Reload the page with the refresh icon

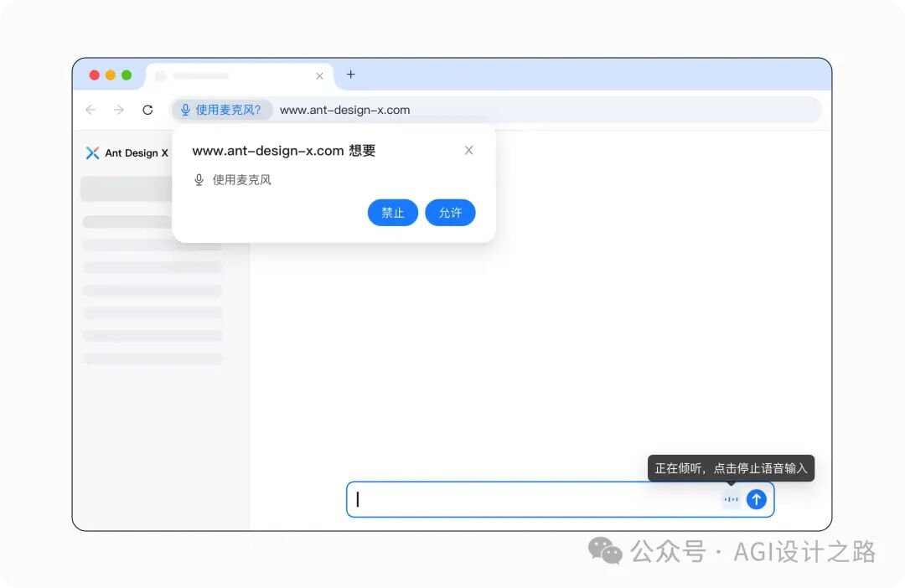click(x=147, y=110)
